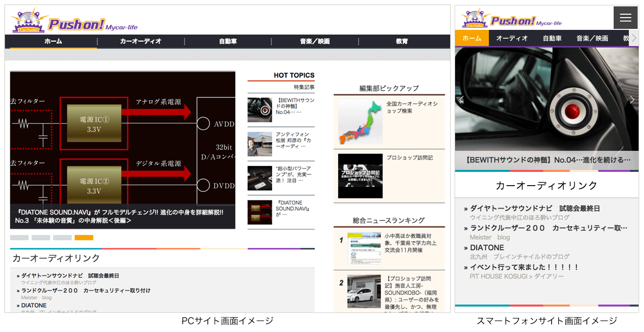Click the Japan map thumbnail in 編集部ピックアップ

(360, 122)
